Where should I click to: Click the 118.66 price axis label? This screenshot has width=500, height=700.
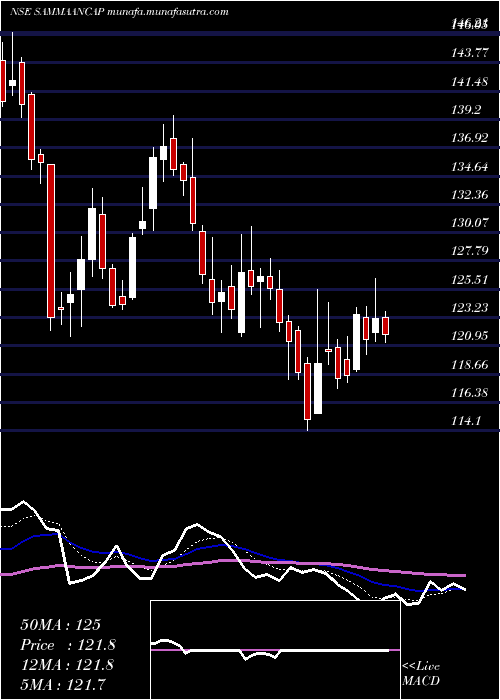click(x=468, y=364)
